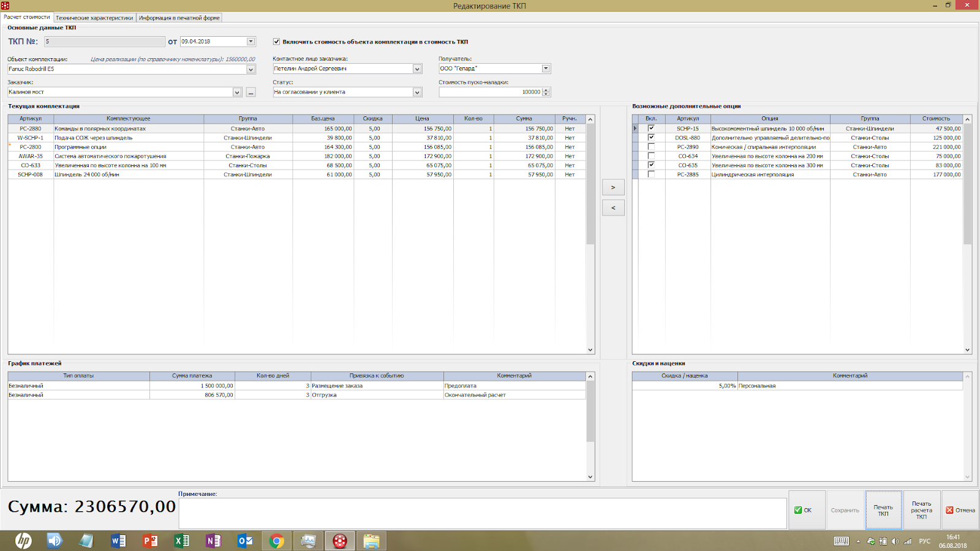Uncheck option SCHP-15 in options list
Image resolution: width=980 pixels, height=551 pixels.
click(x=651, y=129)
